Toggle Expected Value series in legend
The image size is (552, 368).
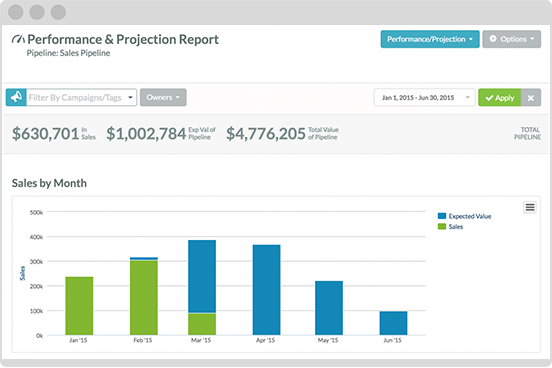(464, 216)
